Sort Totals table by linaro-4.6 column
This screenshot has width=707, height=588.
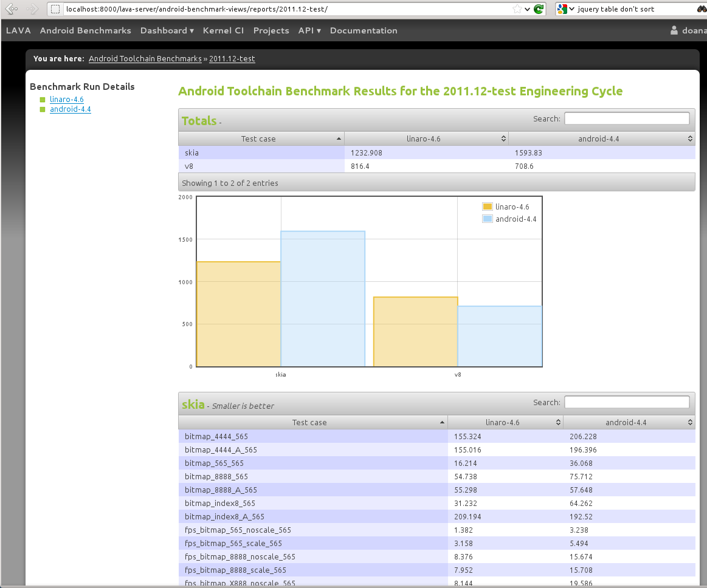point(426,139)
